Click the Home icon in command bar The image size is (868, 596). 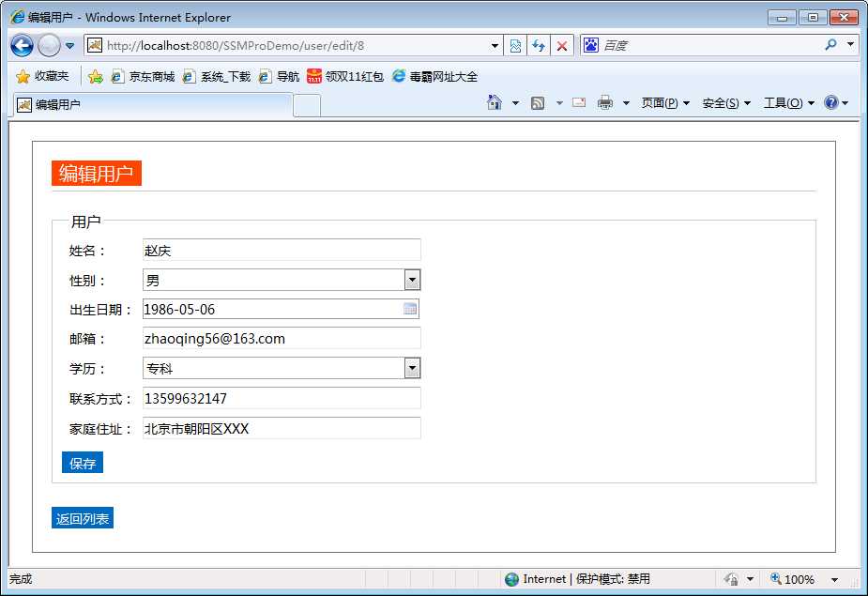[495, 102]
